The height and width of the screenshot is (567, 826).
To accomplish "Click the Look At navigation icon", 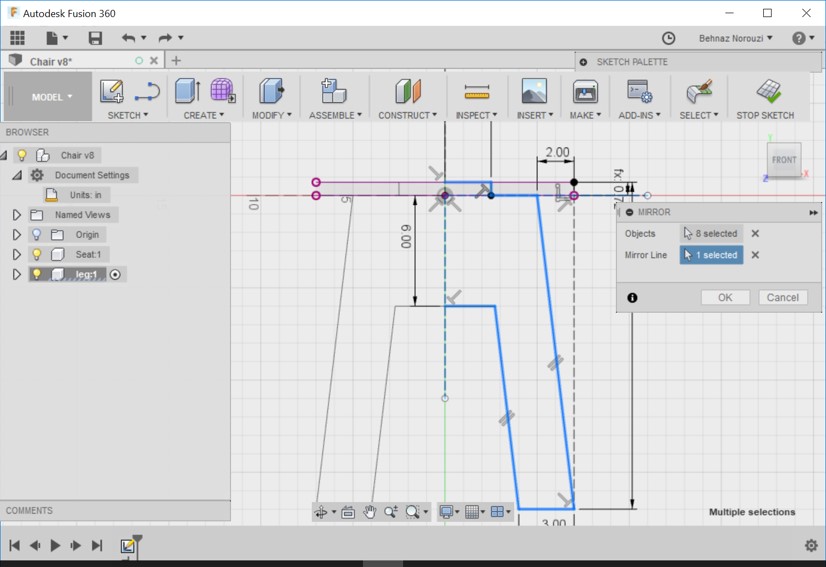I will coord(348,512).
